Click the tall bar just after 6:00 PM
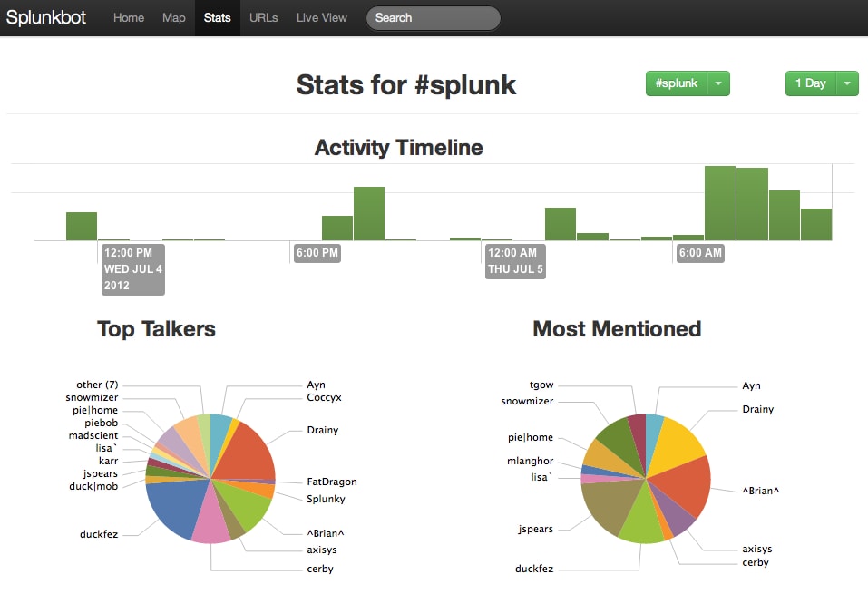The width and height of the screenshot is (868, 594). click(369, 214)
